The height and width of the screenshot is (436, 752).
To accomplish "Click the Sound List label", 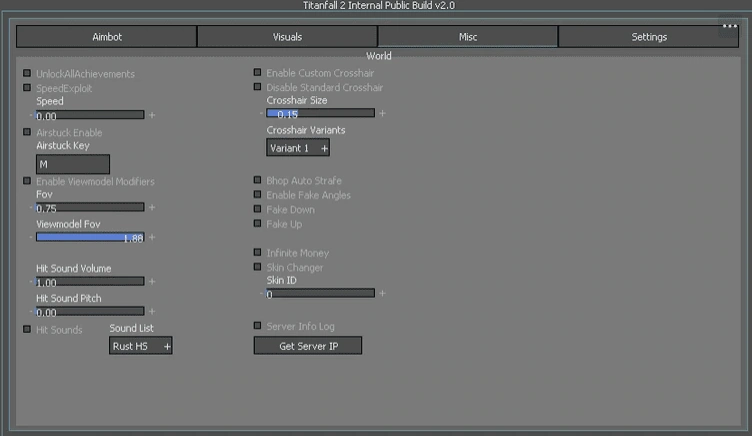I will [131, 328].
